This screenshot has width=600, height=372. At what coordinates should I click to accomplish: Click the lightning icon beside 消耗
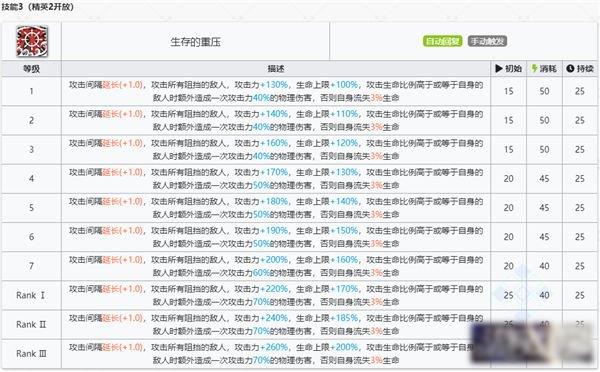pyautogui.click(x=535, y=69)
